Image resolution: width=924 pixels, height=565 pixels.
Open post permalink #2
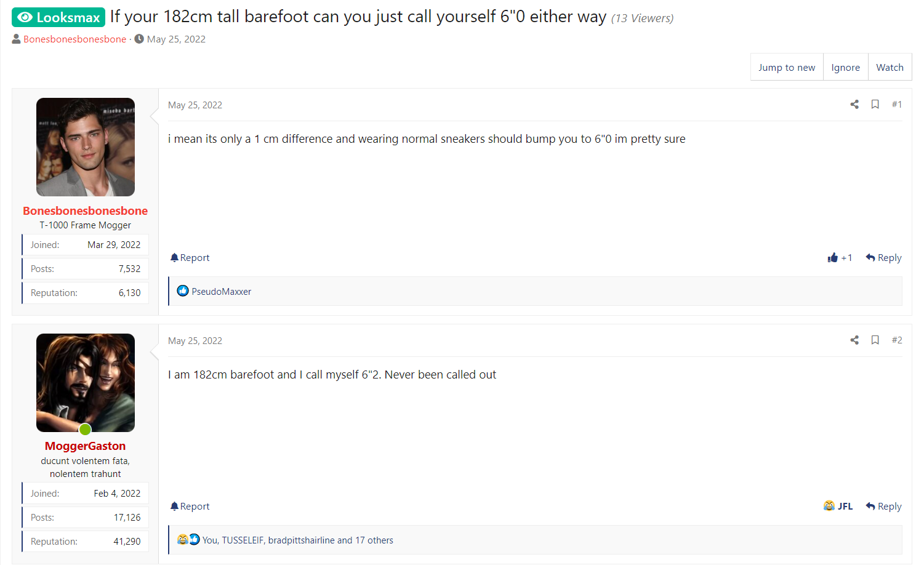click(896, 340)
